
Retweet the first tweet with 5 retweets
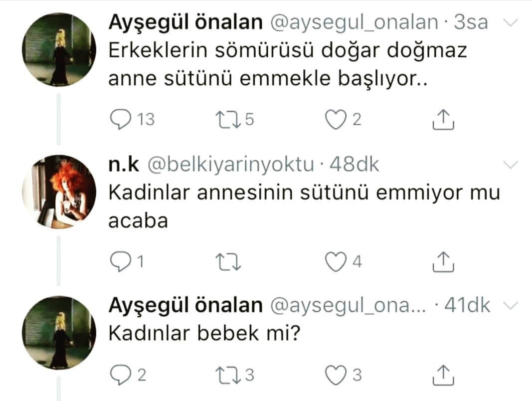(x=228, y=119)
